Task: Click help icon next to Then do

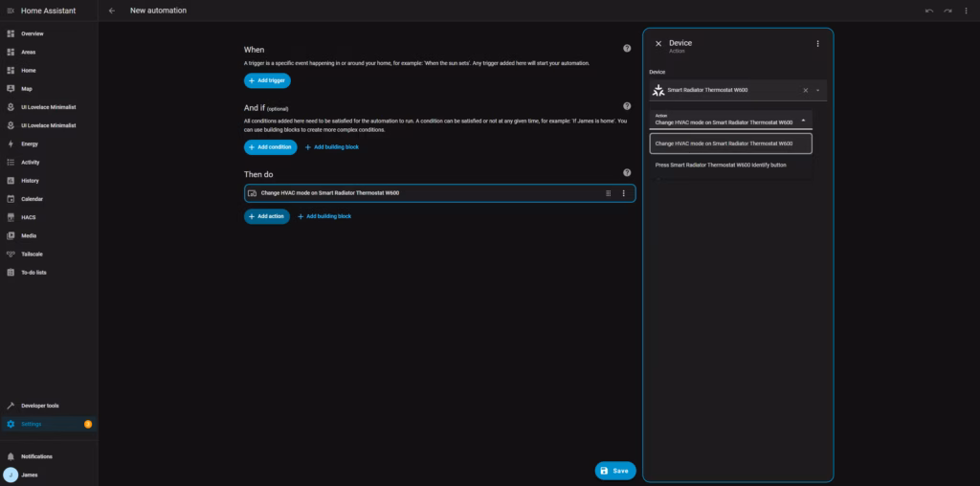Action: [627, 173]
